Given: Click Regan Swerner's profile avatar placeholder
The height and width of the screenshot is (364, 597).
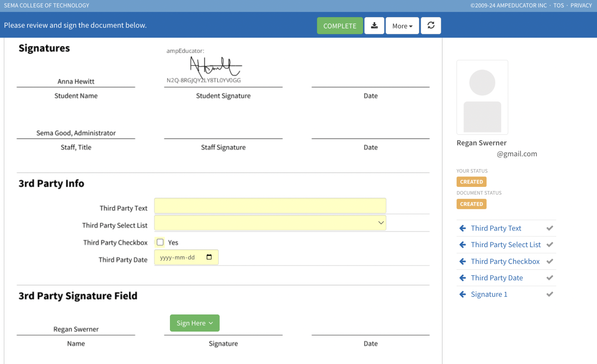Looking at the screenshot, I should tap(482, 98).
